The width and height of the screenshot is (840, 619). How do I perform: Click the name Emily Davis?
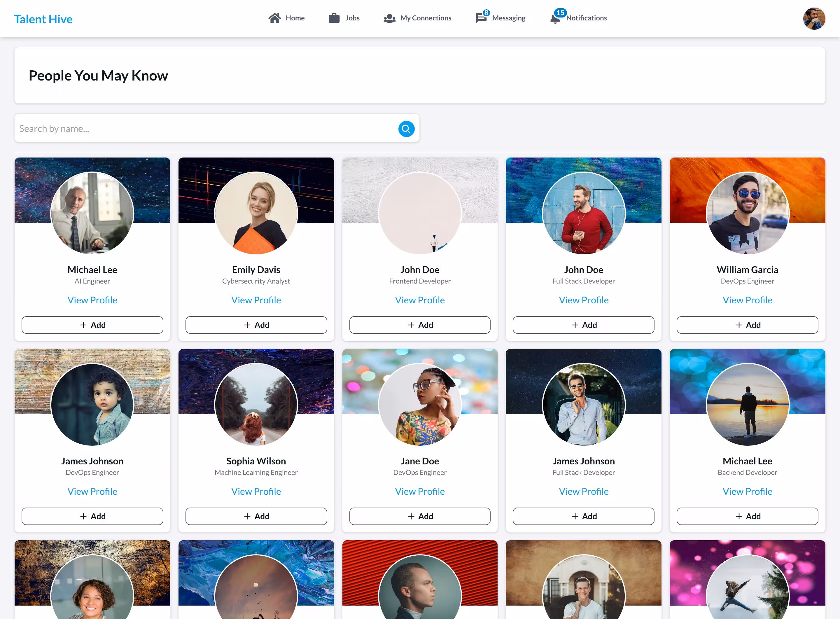click(x=256, y=270)
